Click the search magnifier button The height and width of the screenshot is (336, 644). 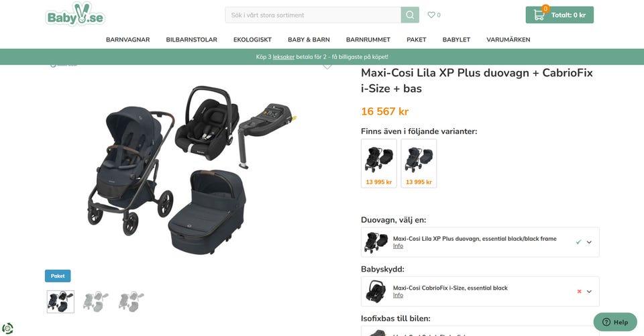click(410, 15)
